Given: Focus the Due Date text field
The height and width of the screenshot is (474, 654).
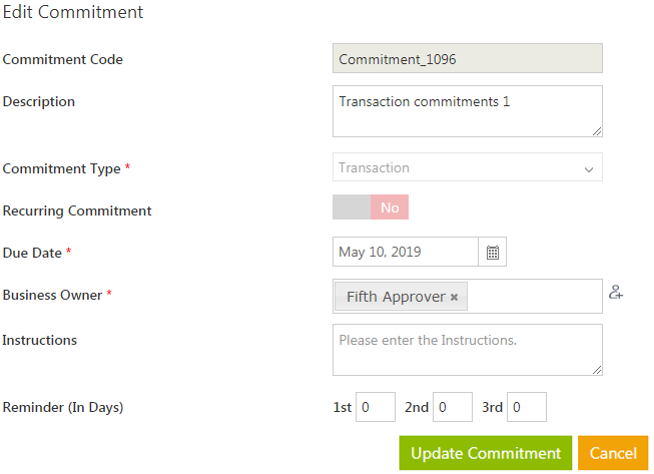Looking at the screenshot, I should coord(405,253).
